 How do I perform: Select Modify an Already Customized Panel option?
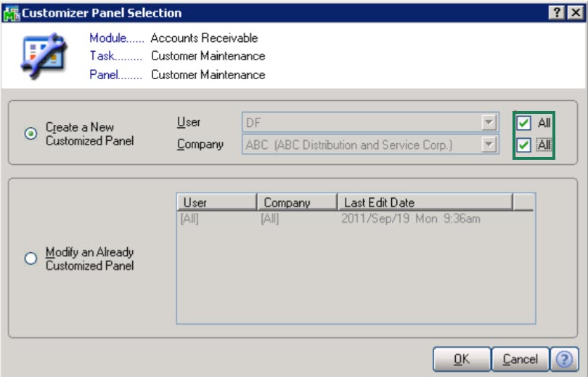pos(31,259)
